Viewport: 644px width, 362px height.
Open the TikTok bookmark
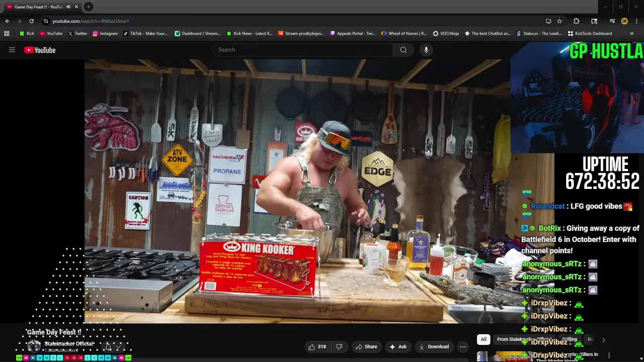145,34
